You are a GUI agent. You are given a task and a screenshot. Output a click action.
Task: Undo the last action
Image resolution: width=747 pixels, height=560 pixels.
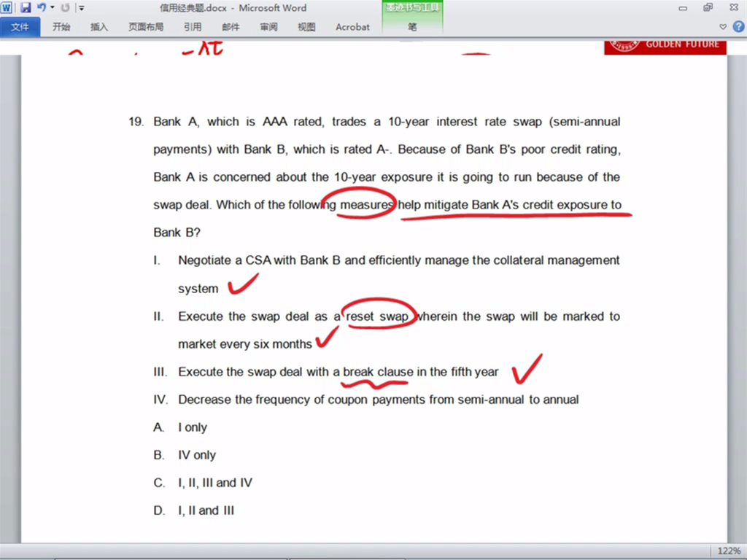(x=42, y=7)
